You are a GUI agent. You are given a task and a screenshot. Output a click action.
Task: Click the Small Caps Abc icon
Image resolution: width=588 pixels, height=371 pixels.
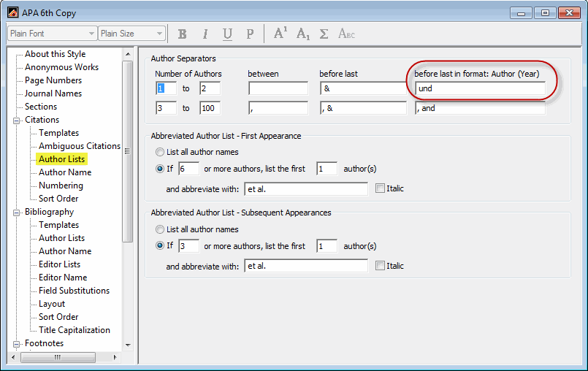click(346, 34)
